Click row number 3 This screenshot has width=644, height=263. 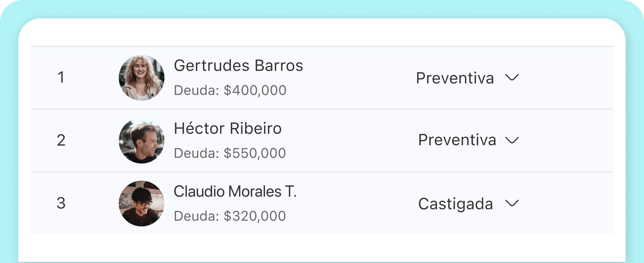pos(61,203)
